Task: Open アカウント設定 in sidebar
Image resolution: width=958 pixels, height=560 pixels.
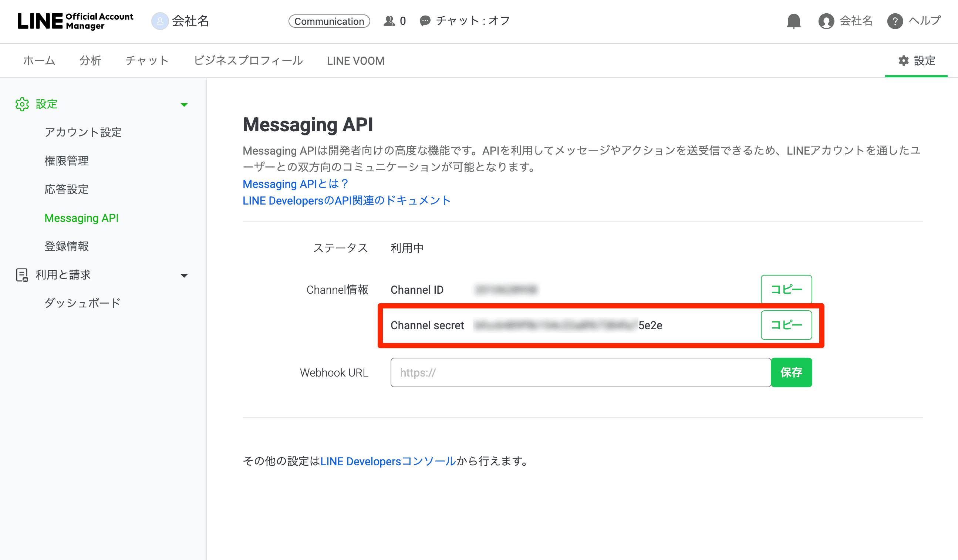Action: click(x=83, y=132)
